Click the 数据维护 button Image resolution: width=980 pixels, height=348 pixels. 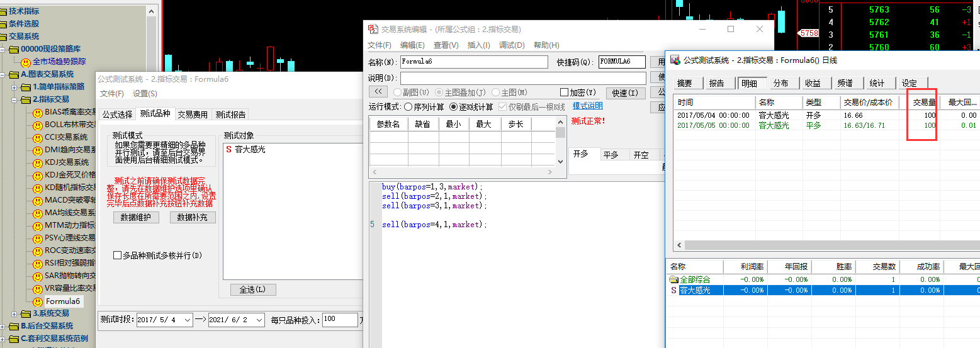[x=136, y=218]
